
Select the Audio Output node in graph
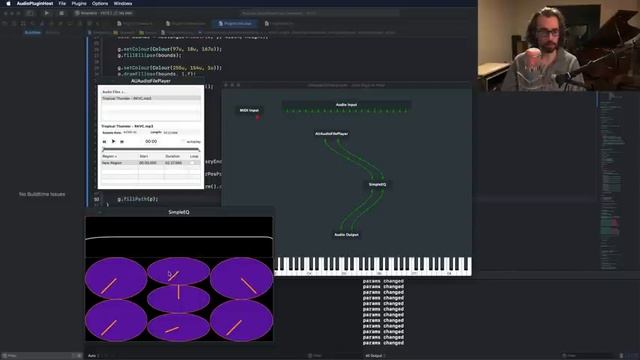pyautogui.click(x=347, y=235)
